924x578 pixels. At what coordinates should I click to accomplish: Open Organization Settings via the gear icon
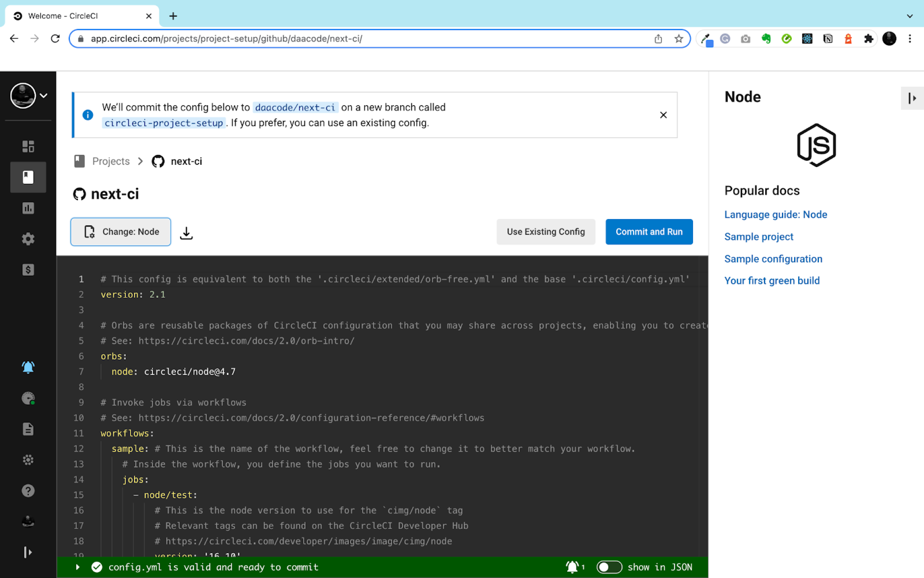click(x=28, y=239)
